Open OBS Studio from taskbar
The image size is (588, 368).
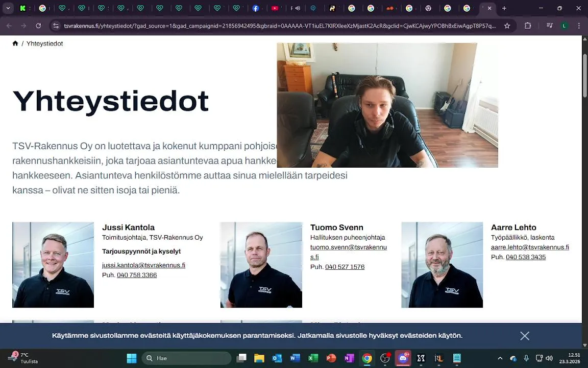(385, 358)
